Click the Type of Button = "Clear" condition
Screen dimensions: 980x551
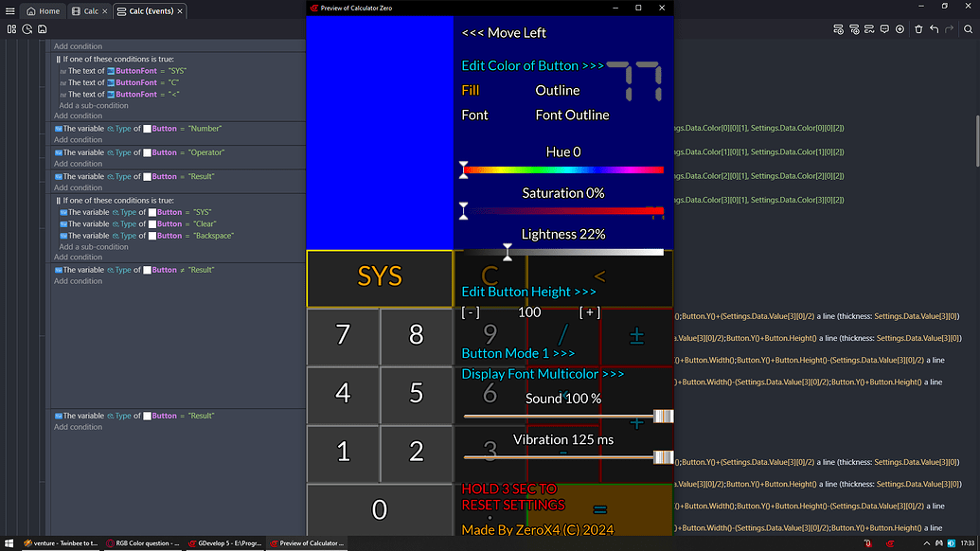(x=137, y=224)
